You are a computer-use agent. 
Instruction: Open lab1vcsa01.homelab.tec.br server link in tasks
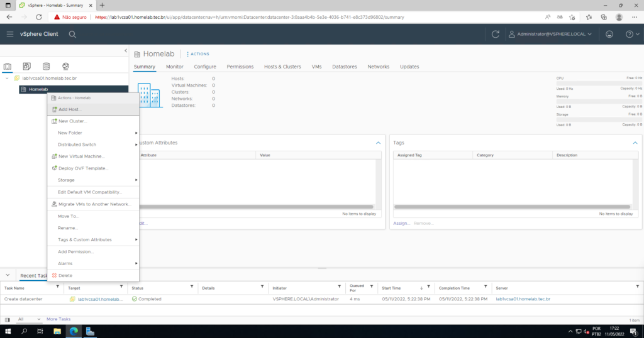coord(523,299)
